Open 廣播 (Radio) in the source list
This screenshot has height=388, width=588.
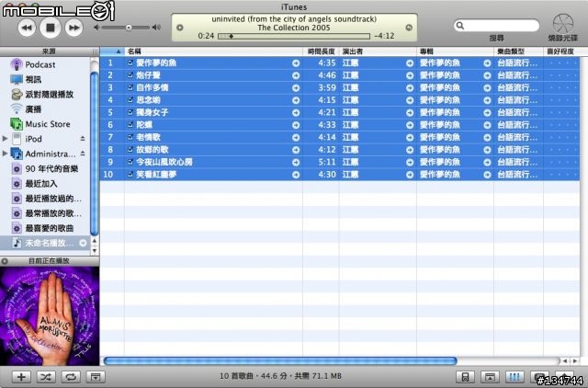(x=33, y=109)
